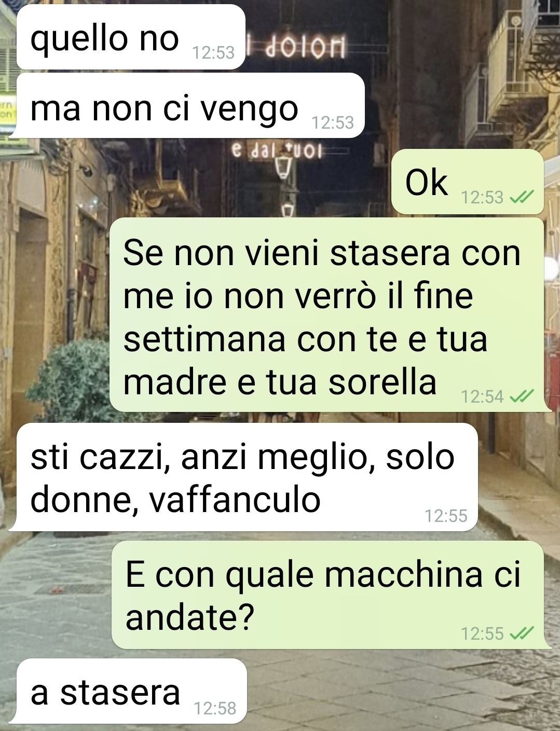Click the timestamp on 'ma non ci vengo'

(x=333, y=122)
